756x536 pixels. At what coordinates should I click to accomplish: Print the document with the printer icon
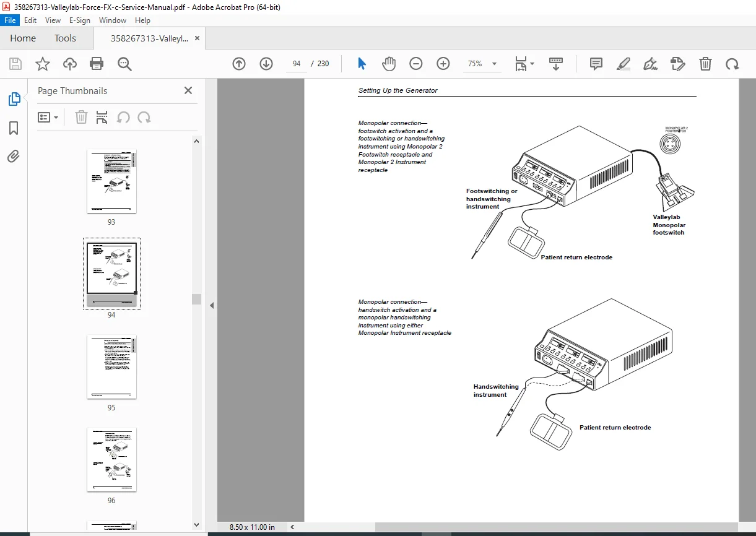97,64
